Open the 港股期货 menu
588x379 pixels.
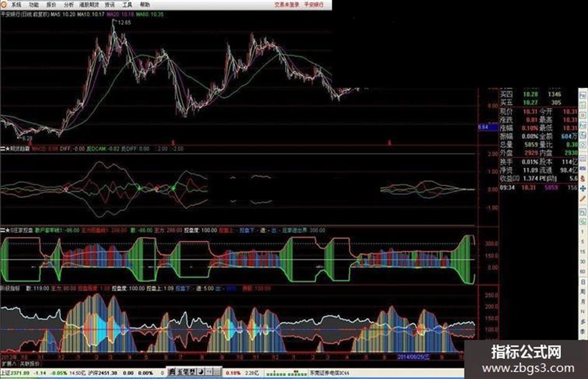(89, 5)
